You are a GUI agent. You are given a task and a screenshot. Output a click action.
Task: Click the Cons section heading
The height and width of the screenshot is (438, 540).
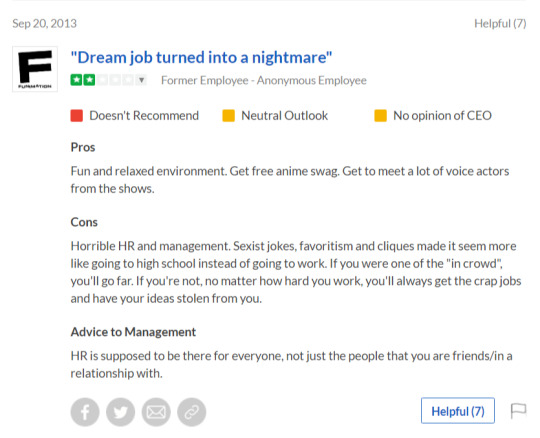coord(84,222)
